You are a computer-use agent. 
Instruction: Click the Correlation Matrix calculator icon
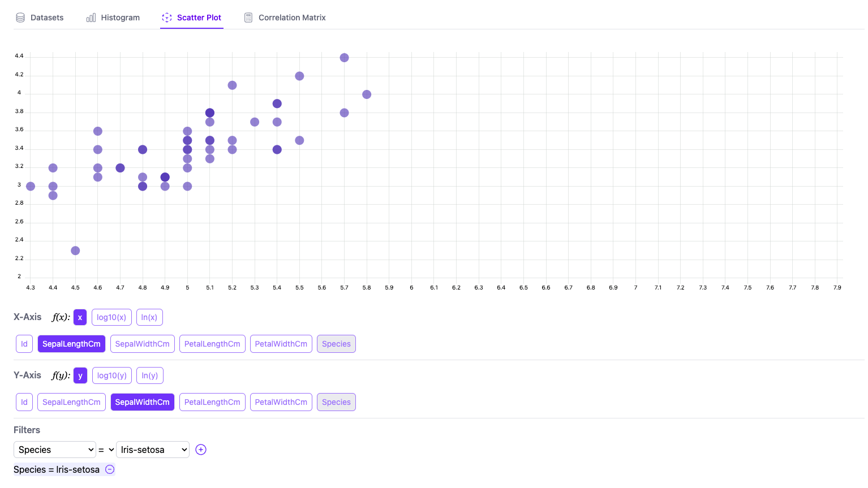tap(248, 18)
